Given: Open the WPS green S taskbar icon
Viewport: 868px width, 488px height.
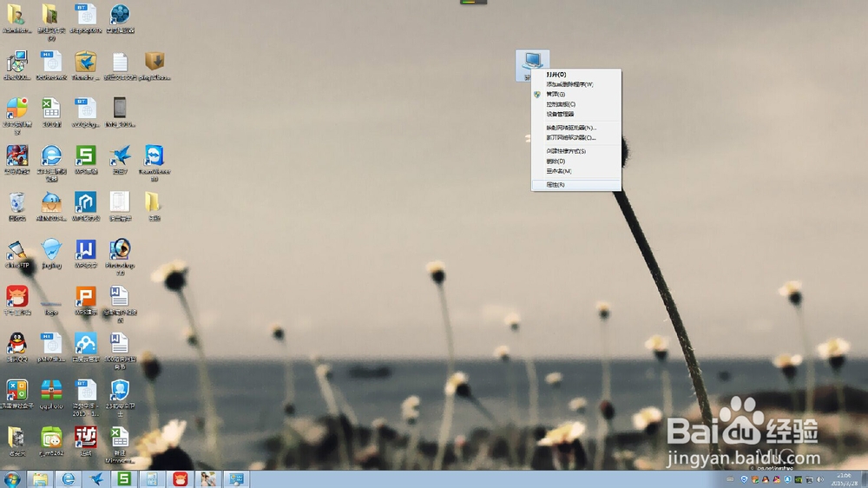Looking at the screenshot, I should point(124,479).
